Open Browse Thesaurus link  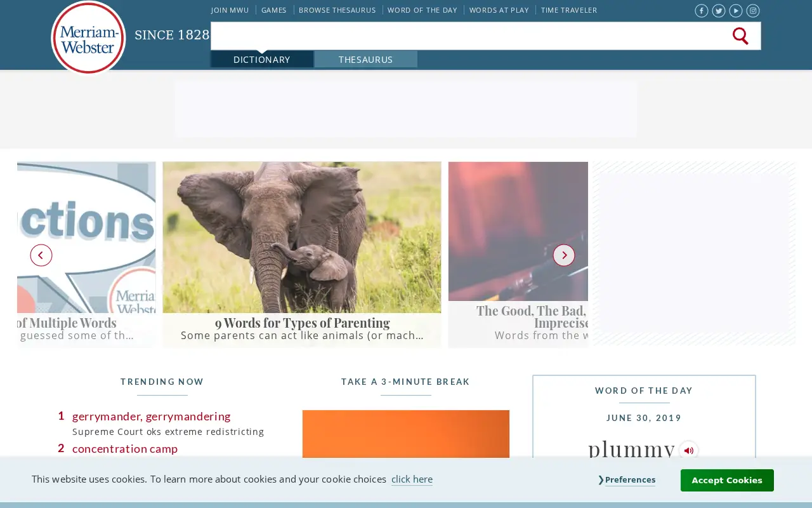(337, 10)
